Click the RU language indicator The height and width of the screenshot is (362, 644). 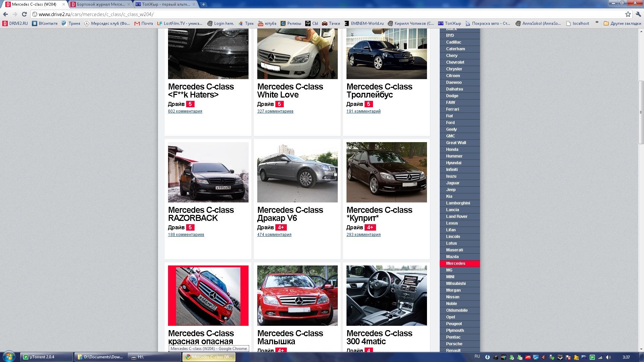477,356
